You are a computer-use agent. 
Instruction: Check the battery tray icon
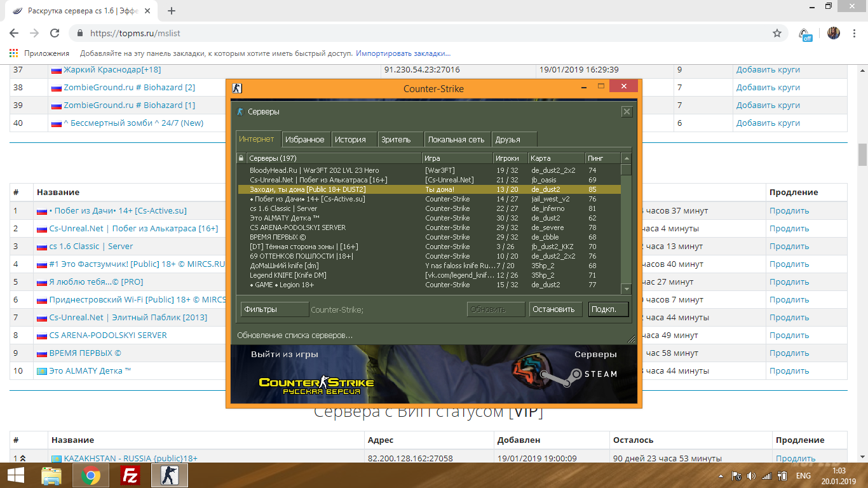[781, 476]
